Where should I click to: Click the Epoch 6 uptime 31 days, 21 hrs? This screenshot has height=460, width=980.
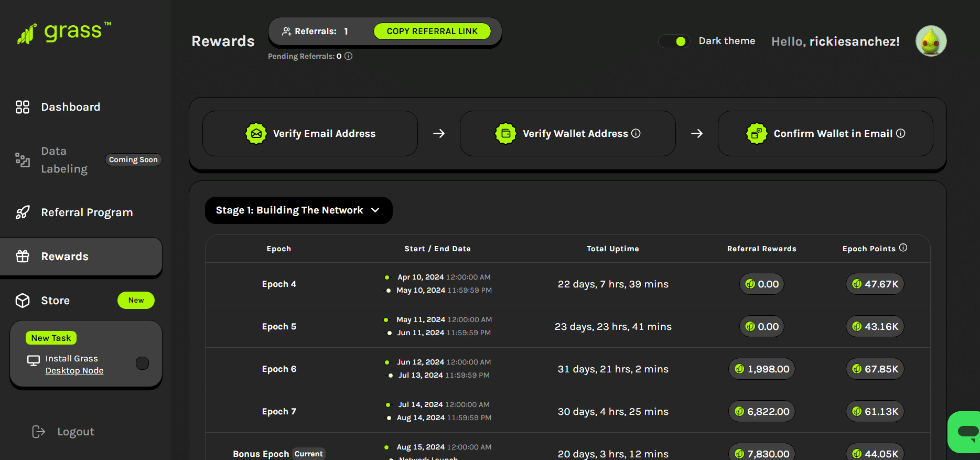pyautogui.click(x=613, y=369)
